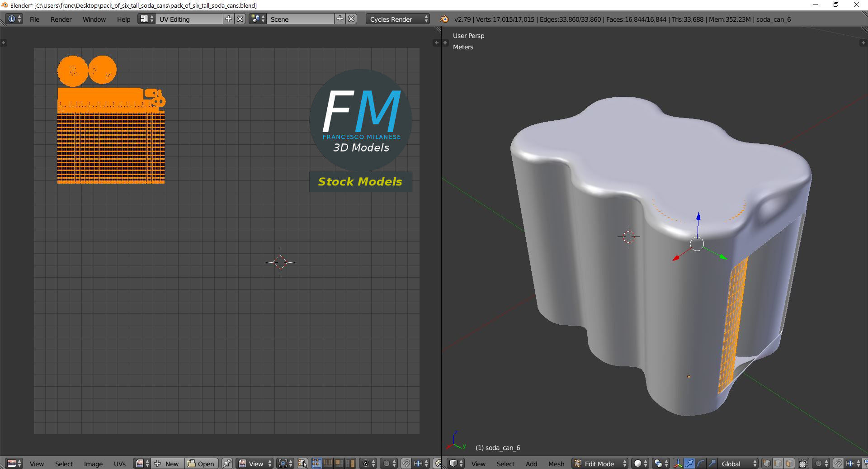Click the UV Editing layout name field
This screenshot has height=469, width=868.
pos(189,19)
